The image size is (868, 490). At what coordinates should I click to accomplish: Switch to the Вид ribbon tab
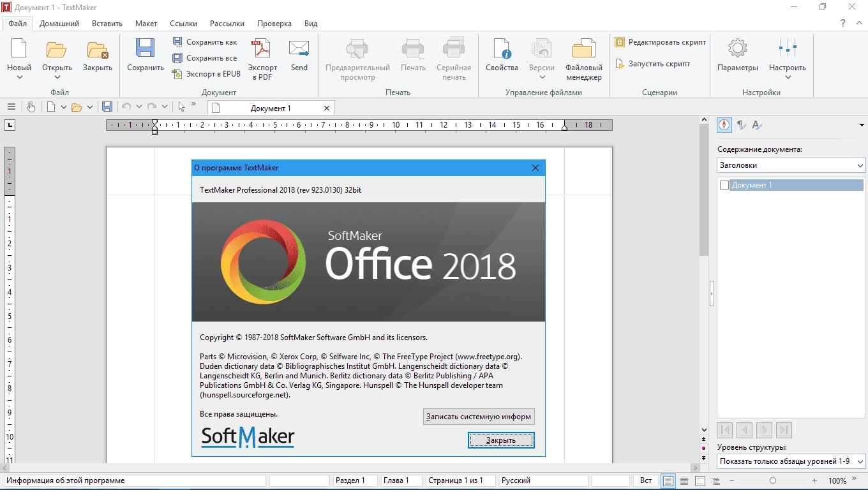(311, 24)
